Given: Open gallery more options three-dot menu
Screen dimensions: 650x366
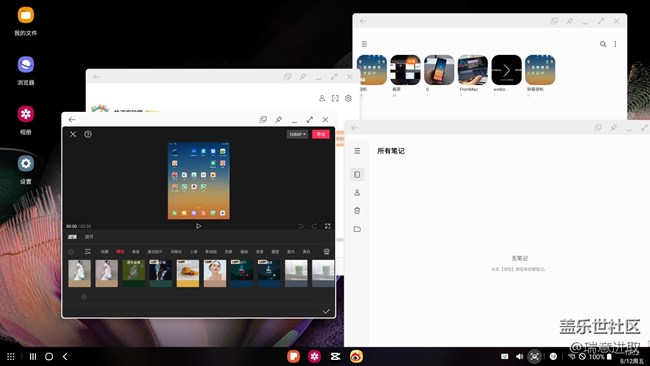Looking at the screenshot, I should [615, 44].
